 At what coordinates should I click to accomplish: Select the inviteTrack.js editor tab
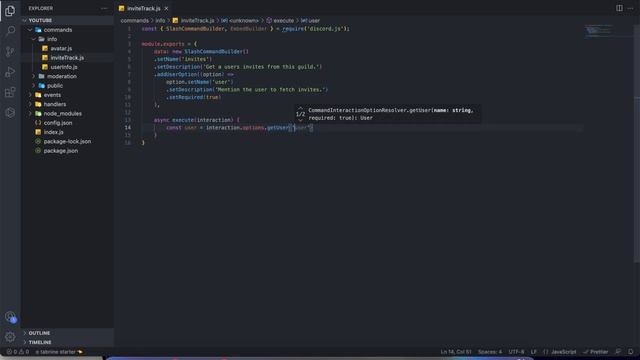(144, 8)
